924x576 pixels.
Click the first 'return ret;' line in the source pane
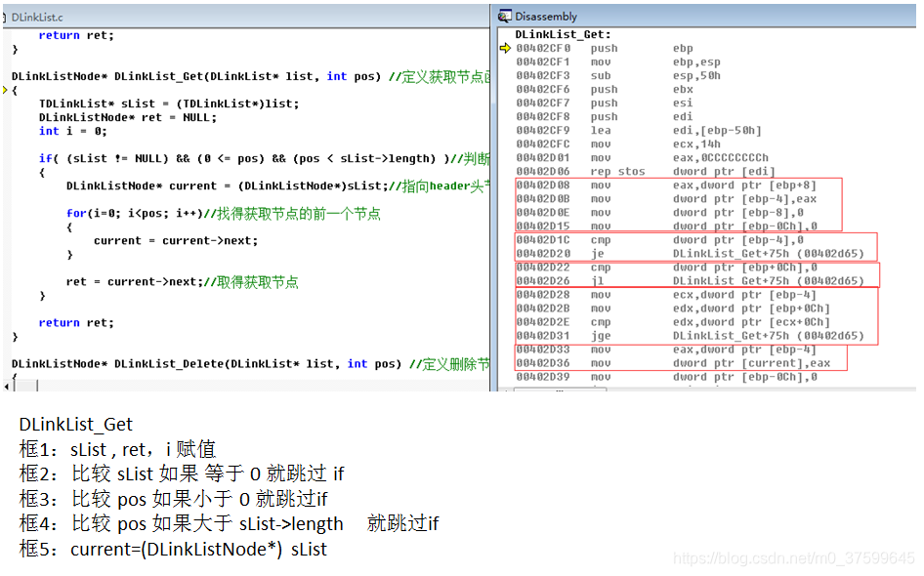pos(76,35)
